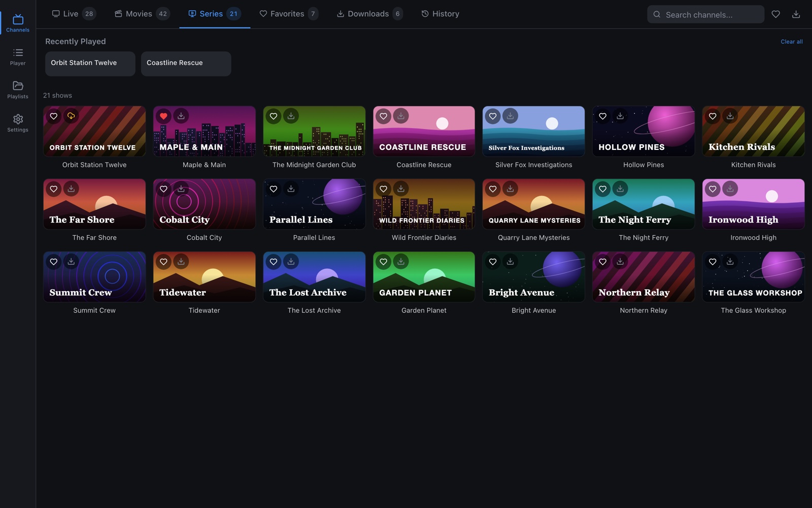This screenshot has width=812, height=508.
Task: Download Wild Frontier Diaries
Action: click(x=401, y=189)
